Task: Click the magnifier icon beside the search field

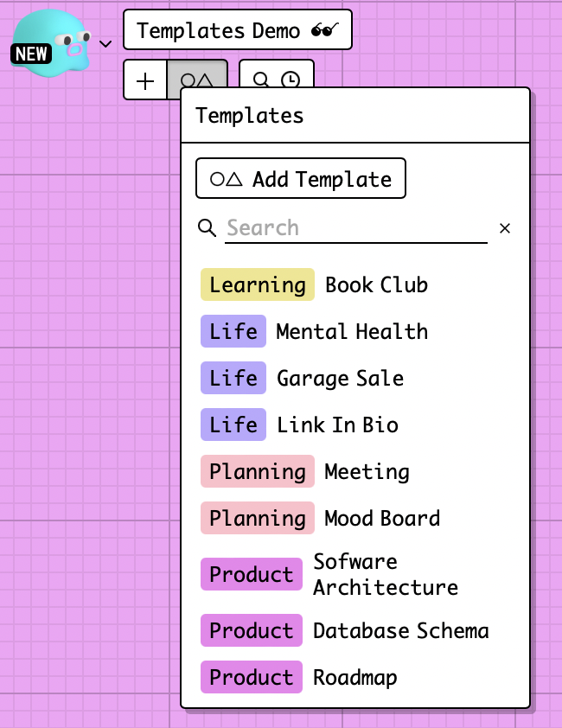Action: pyautogui.click(x=207, y=227)
